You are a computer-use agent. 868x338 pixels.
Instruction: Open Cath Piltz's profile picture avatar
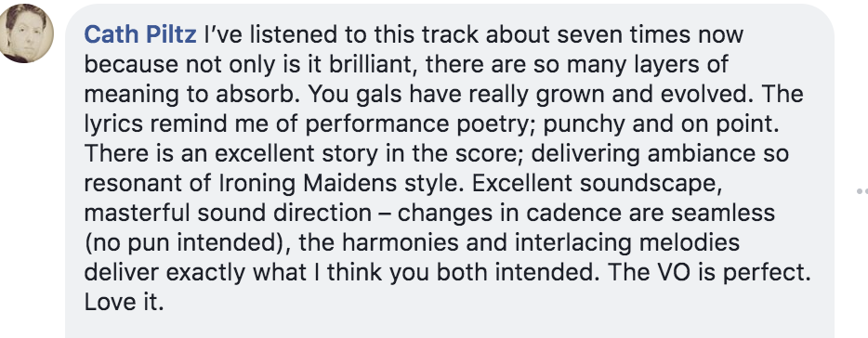pyautogui.click(x=27, y=32)
